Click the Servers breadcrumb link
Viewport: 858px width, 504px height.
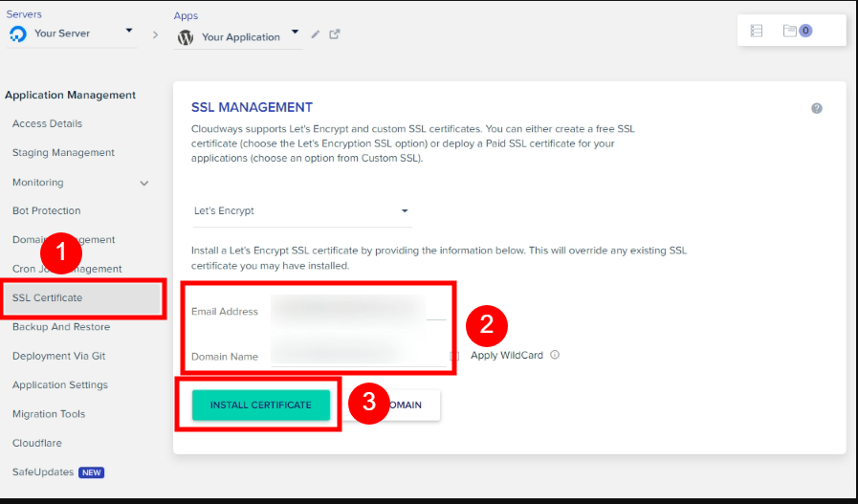pyautogui.click(x=24, y=14)
